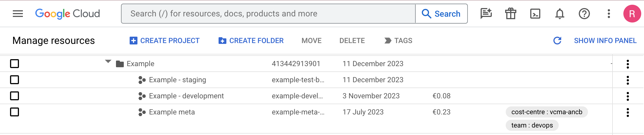Click the Create Project button
The height and width of the screenshot is (135, 644).
164,41
